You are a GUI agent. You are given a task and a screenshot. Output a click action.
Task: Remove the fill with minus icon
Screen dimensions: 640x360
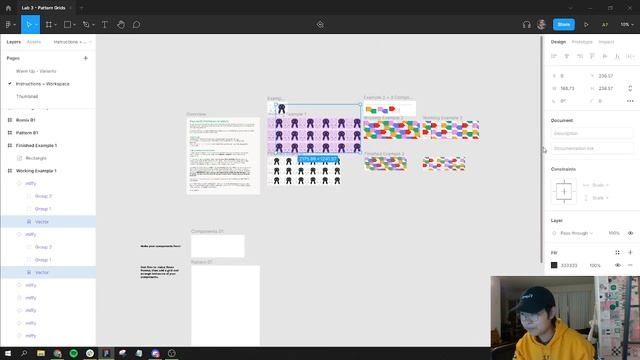click(630, 265)
